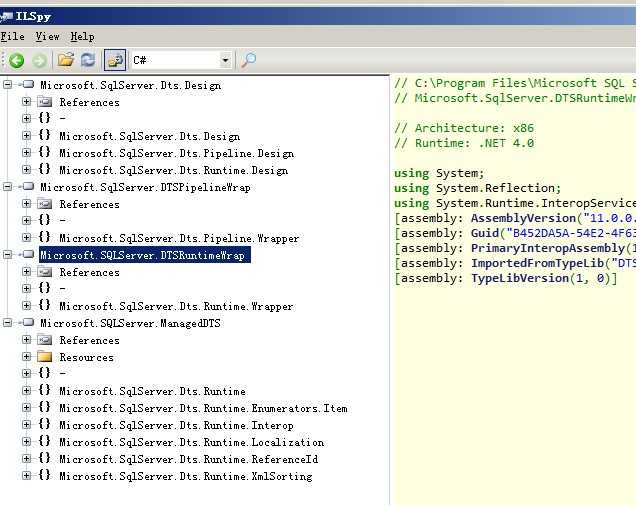Select the Microsoft.SqlServer.Dts.Pipeline.Wrapper namespace
636x505 pixels.
click(179, 238)
